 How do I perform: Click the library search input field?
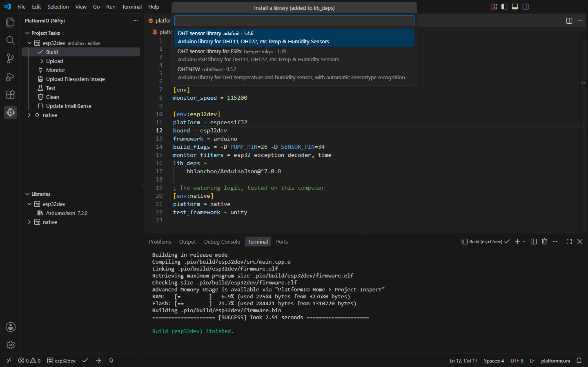(294, 20)
